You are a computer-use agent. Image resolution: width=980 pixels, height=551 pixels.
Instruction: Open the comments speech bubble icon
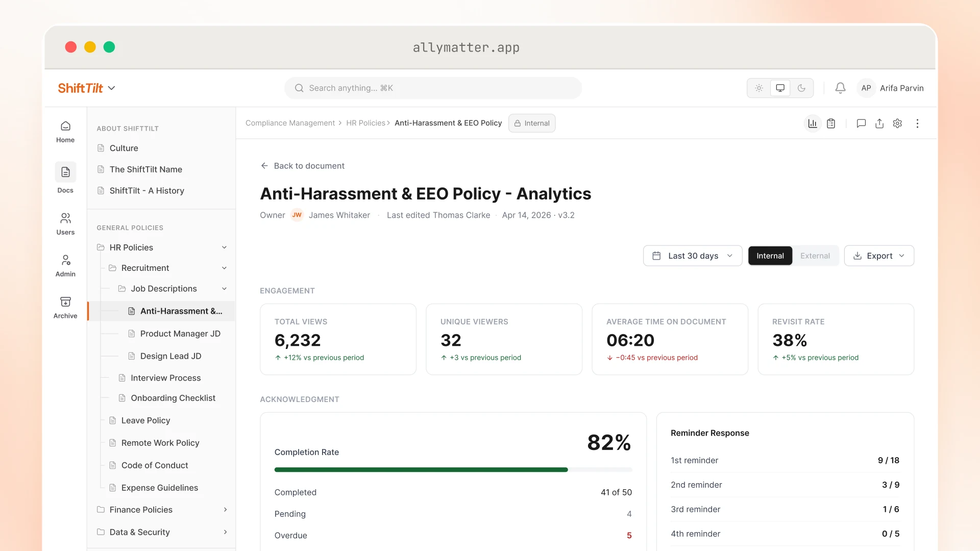click(861, 123)
